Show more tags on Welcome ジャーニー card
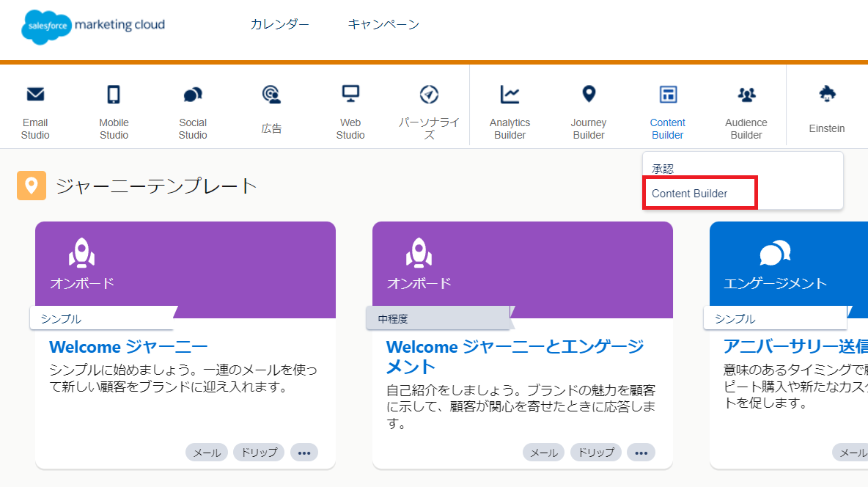Viewport: 868px width, 487px height. [304, 453]
